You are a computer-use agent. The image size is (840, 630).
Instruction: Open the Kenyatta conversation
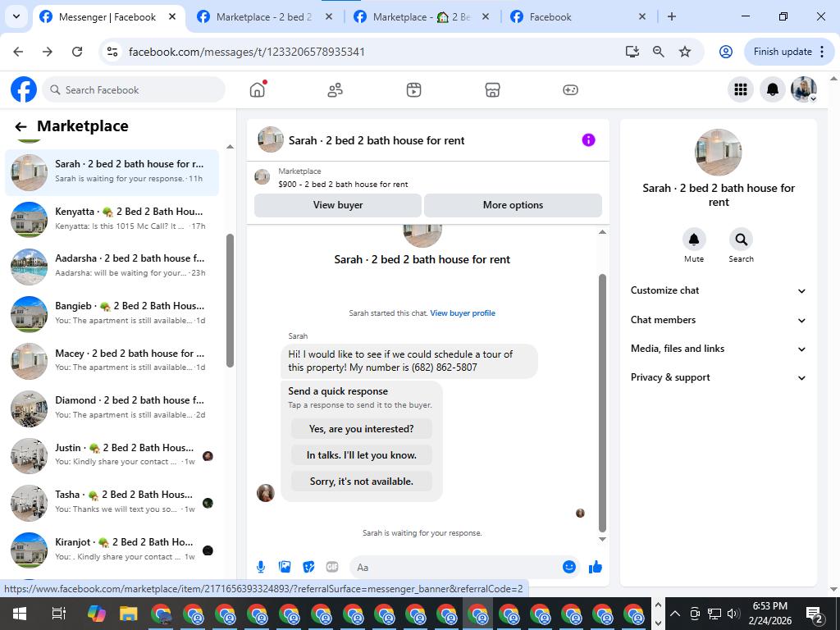coord(112,219)
